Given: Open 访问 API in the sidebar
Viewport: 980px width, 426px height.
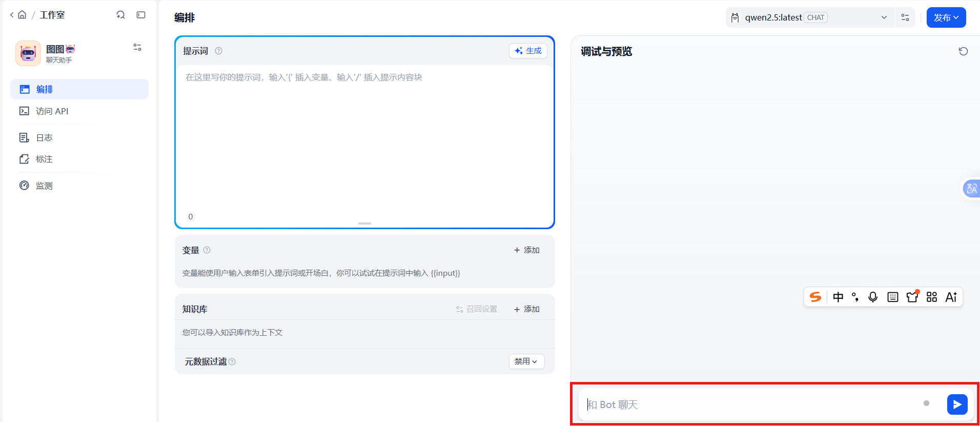Looking at the screenshot, I should [79, 111].
